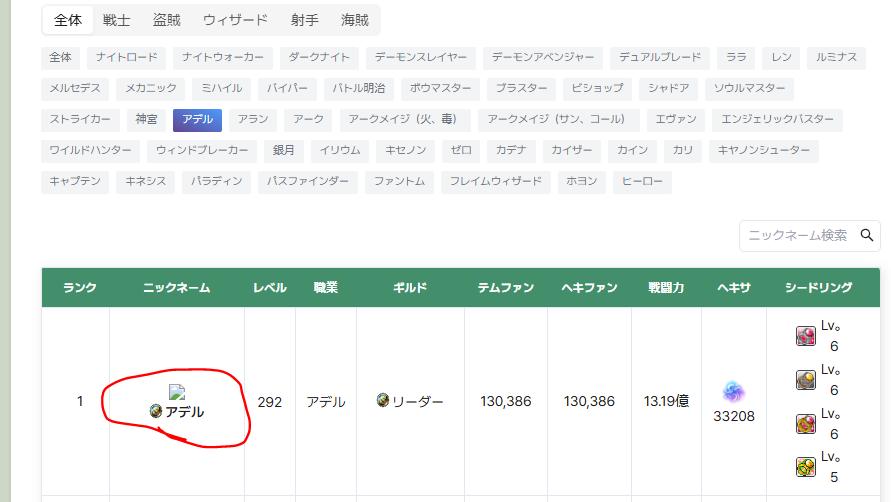The height and width of the screenshot is (502, 891).
Task: Filter by メルセデス job
Action: pos(75,89)
